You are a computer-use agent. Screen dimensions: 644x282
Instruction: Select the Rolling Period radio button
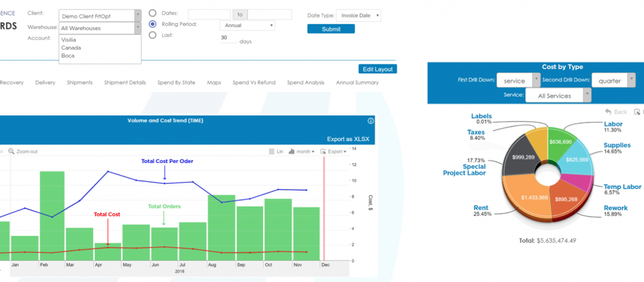pos(153,24)
